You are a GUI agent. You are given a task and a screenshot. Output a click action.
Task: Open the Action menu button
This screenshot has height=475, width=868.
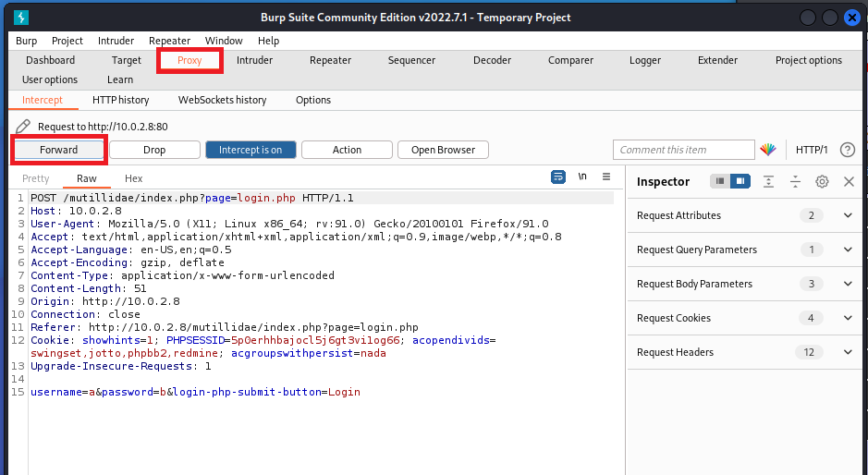[x=347, y=150]
